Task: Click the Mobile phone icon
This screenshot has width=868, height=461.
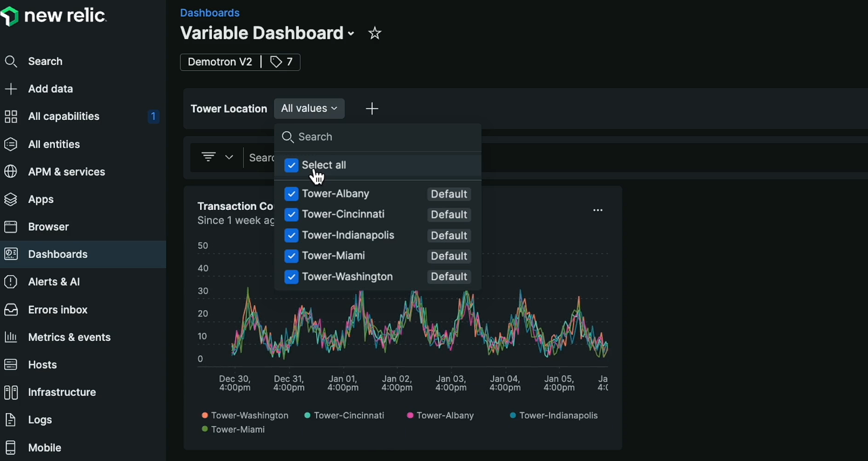Action: 11,448
